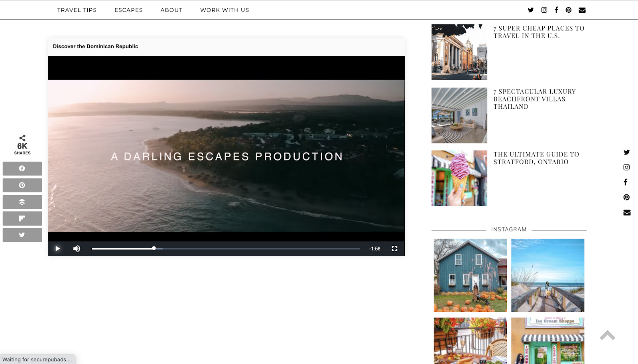Click the video remaining time -1:56

pos(374,249)
